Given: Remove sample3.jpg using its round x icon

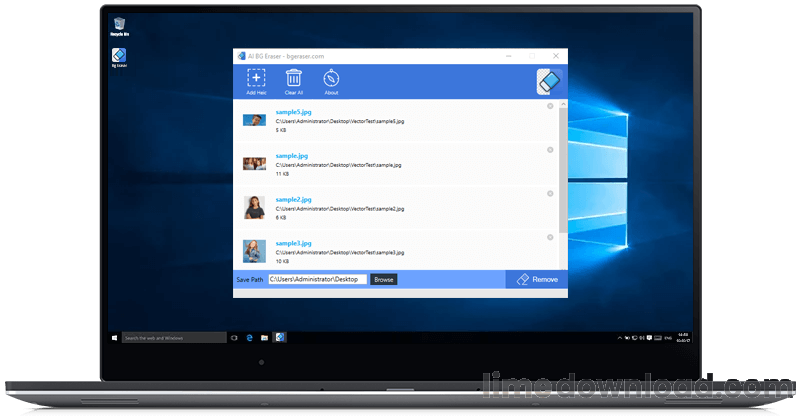Looking at the screenshot, I should (x=550, y=237).
